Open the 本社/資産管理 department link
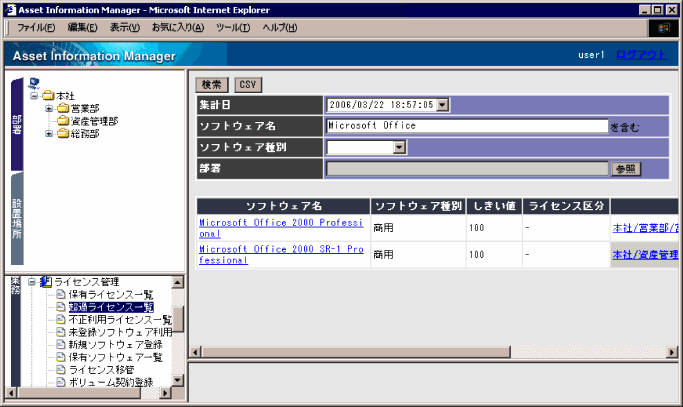This screenshot has height=407, width=683. click(x=645, y=254)
